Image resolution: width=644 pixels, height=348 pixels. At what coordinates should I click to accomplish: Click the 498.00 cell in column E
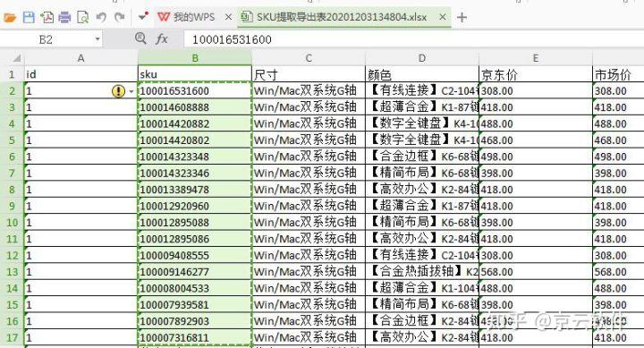(536, 157)
